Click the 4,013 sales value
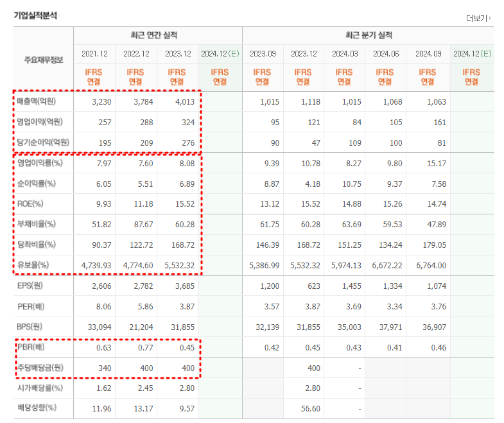The width and height of the screenshot is (504, 423). [185, 102]
